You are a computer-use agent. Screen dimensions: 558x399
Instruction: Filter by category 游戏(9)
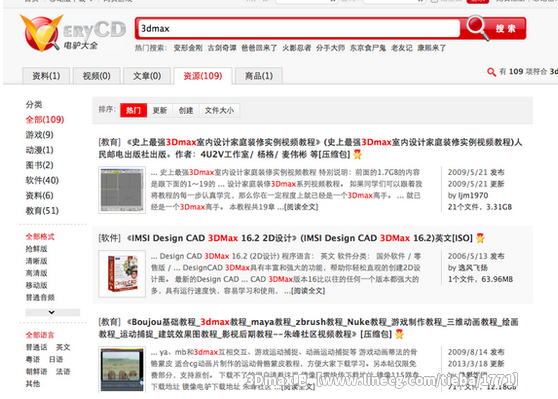[40, 135]
